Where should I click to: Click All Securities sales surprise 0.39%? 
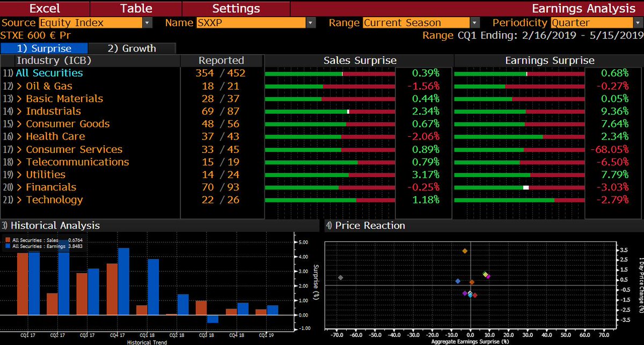426,73
